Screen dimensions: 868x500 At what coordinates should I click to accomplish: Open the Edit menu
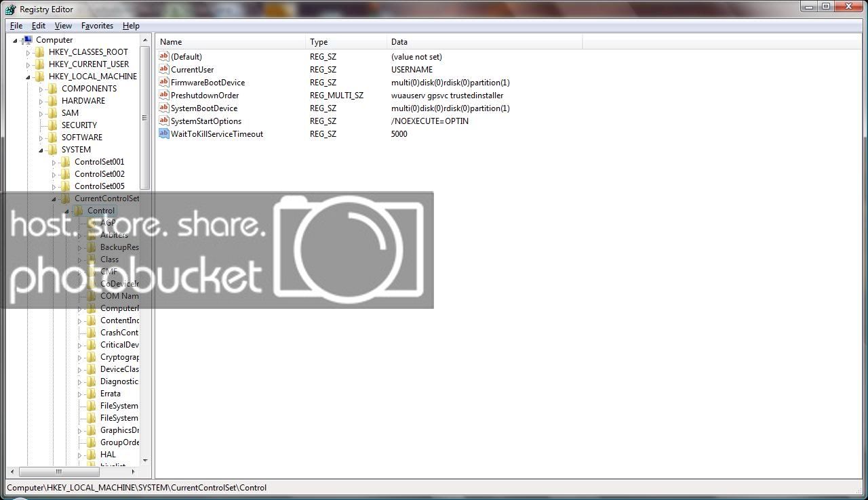[x=39, y=26]
